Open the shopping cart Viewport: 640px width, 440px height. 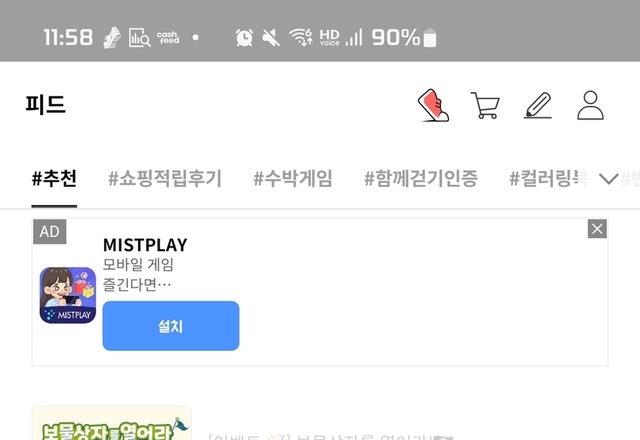(x=485, y=105)
